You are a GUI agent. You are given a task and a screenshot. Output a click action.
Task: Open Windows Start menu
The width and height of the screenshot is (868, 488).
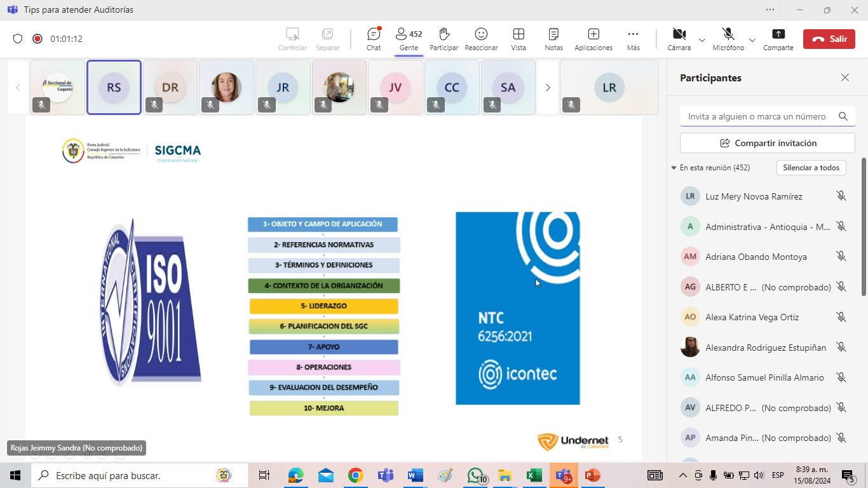tap(15, 475)
